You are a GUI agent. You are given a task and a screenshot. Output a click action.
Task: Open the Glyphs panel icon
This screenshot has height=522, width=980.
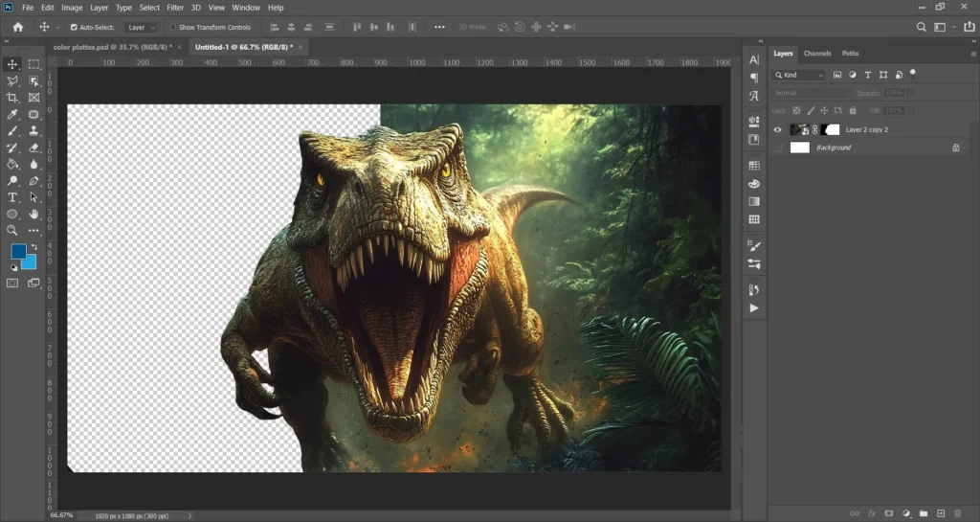click(x=754, y=96)
